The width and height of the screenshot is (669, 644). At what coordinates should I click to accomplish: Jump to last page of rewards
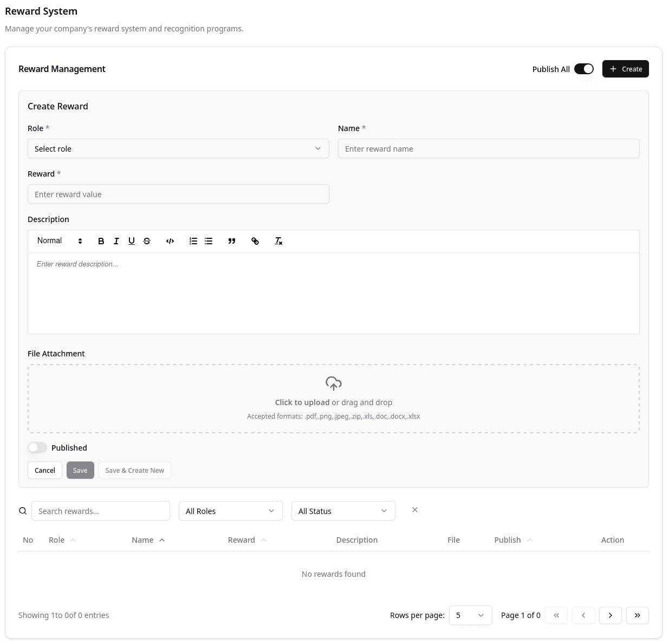(638, 615)
